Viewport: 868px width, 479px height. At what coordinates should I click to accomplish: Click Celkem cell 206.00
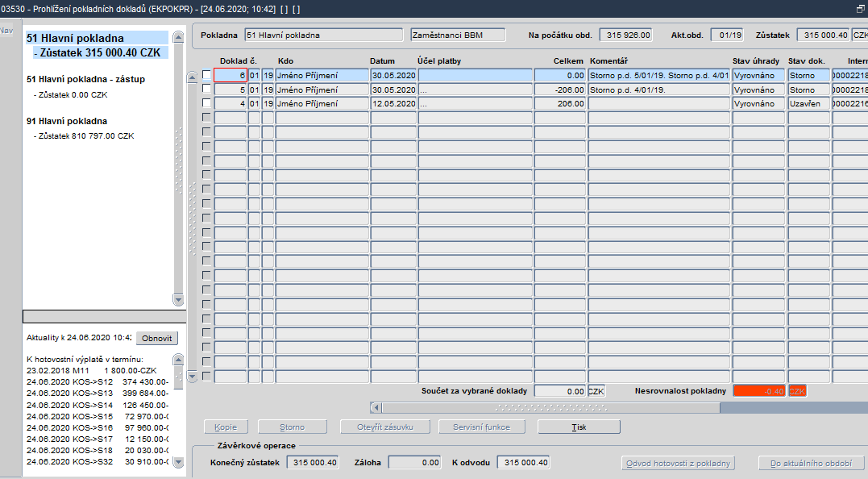pyautogui.click(x=559, y=103)
